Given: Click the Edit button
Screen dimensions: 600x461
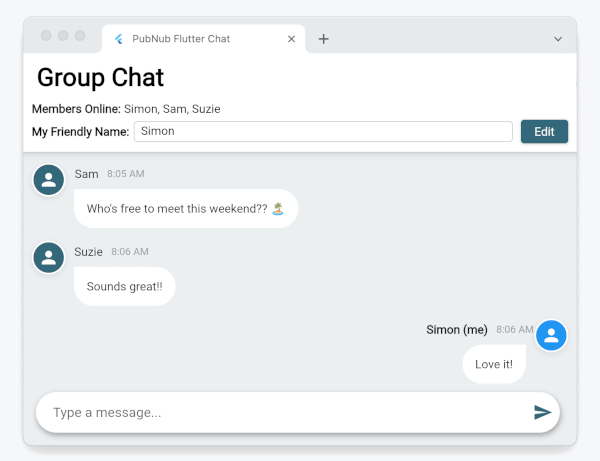Looking at the screenshot, I should 544,132.
